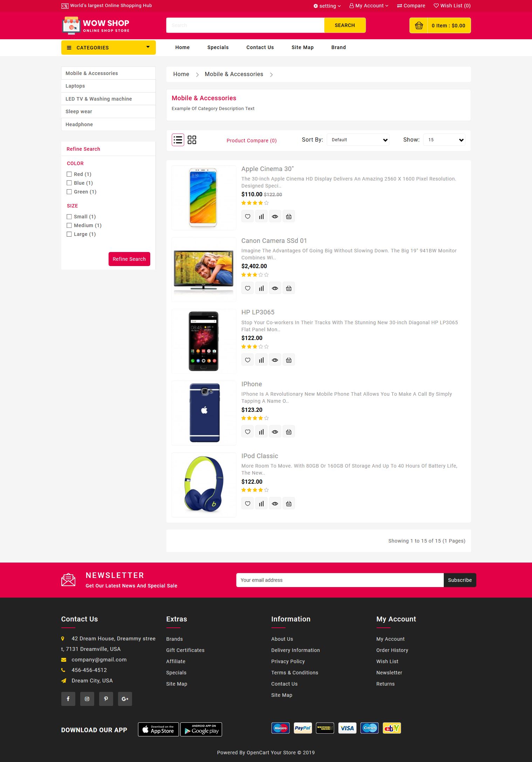532x762 pixels.
Task: Tick the Green color checkbox
Action: click(x=69, y=192)
